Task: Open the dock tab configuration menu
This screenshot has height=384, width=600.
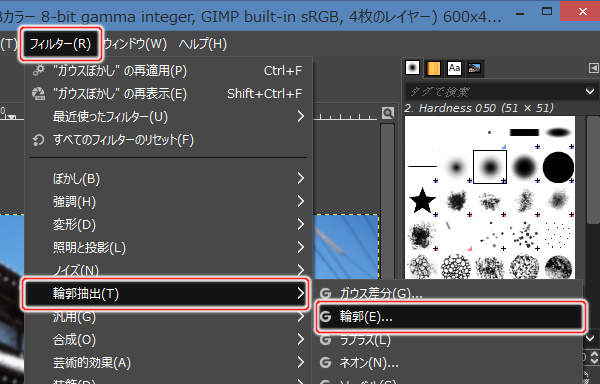Action: pyautogui.click(x=593, y=68)
